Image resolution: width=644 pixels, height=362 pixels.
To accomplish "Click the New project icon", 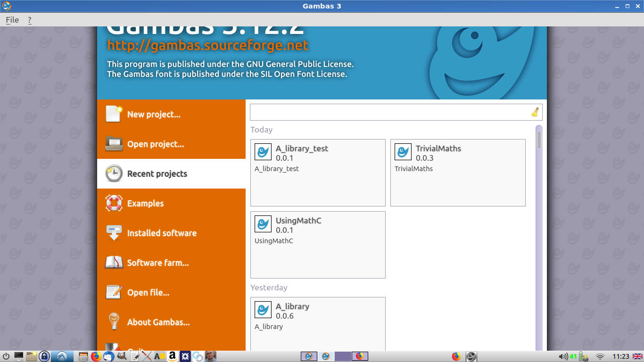I will point(114,114).
